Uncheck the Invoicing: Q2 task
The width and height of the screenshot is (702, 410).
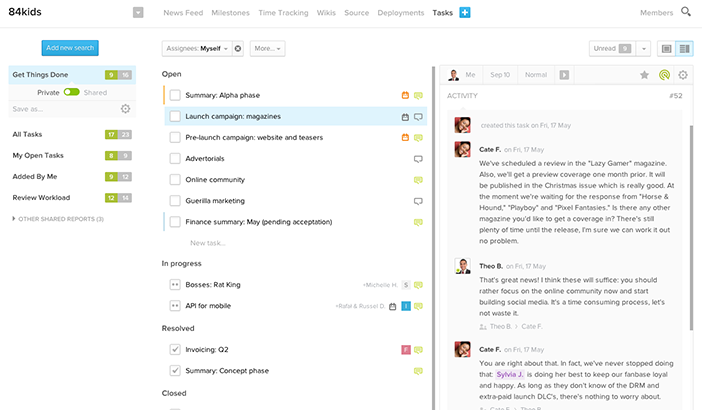click(x=175, y=350)
